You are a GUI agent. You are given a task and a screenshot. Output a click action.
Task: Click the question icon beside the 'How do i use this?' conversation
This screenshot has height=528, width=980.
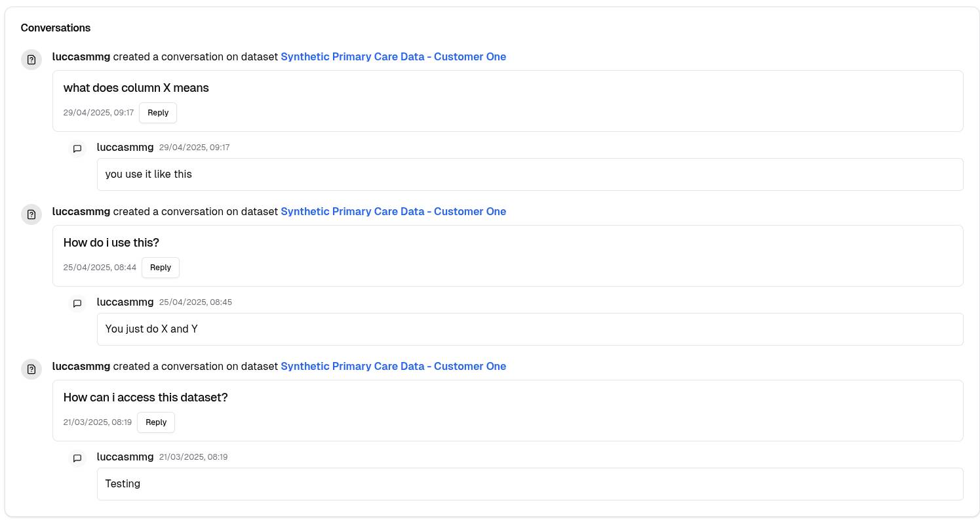click(x=31, y=214)
